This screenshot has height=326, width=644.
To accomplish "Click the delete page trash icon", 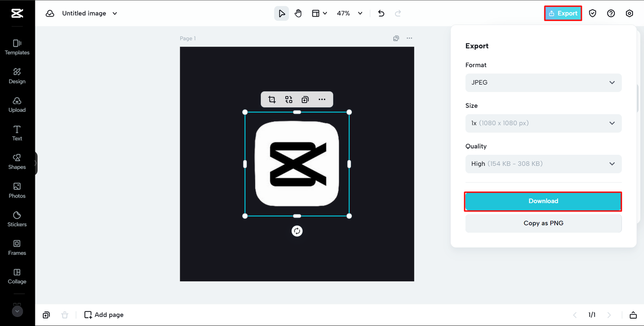I will pyautogui.click(x=64, y=315).
